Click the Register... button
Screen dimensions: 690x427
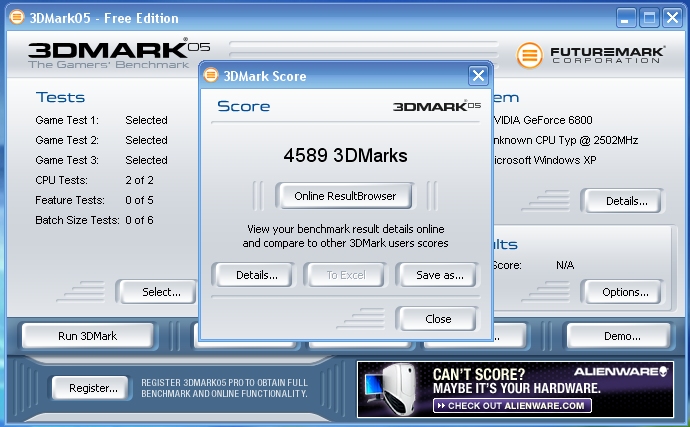92,388
